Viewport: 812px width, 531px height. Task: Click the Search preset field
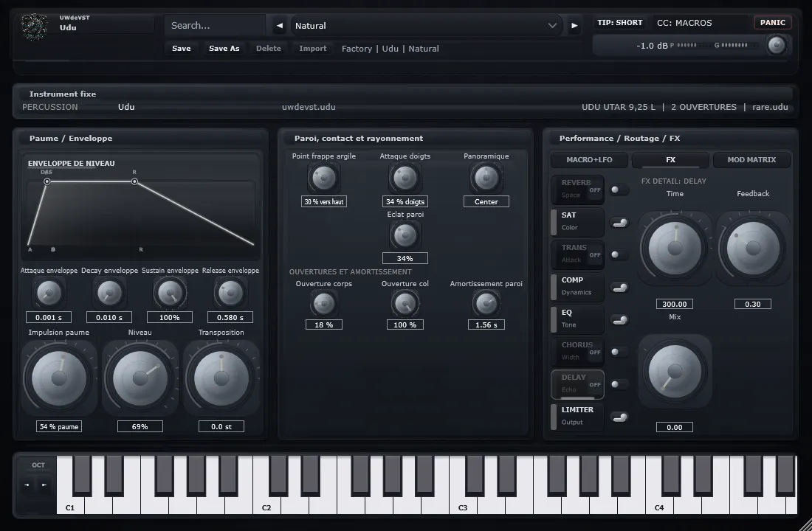(x=214, y=25)
